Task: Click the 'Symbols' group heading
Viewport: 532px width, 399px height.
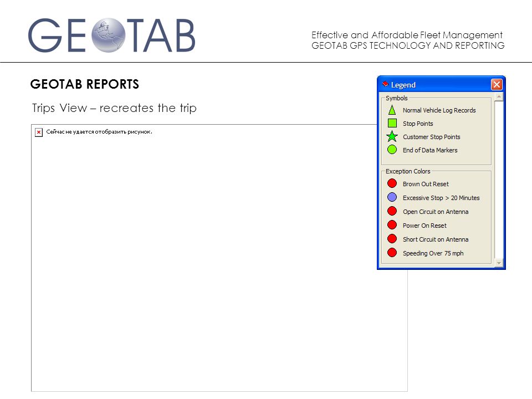Action: pos(396,98)
